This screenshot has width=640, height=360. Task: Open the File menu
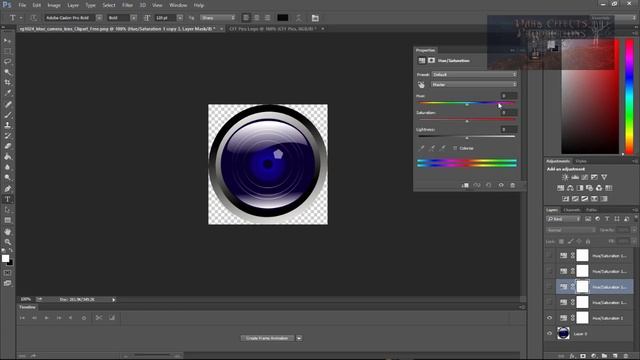(22, 5)
